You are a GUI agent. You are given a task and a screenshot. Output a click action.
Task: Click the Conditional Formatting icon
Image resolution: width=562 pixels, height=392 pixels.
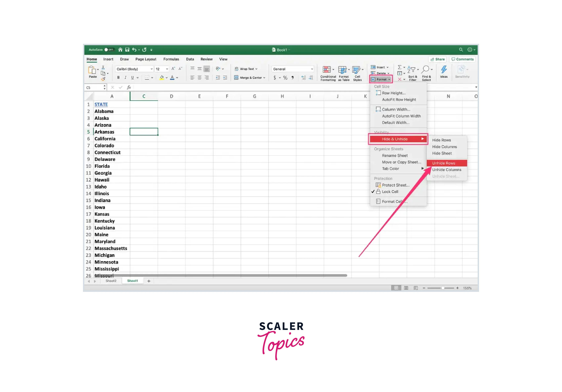pyautogui.click(x=327, y=70)
